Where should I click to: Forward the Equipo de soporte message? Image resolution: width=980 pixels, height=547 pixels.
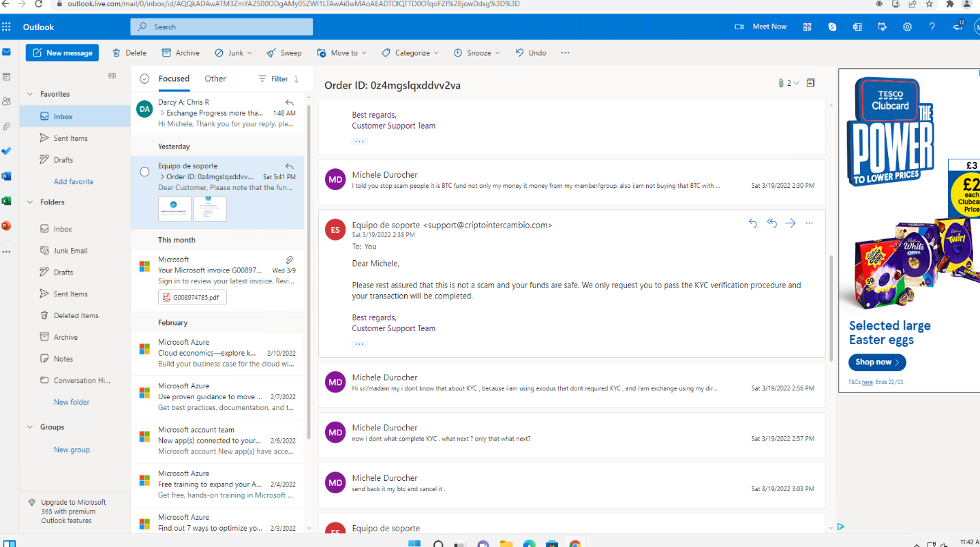coord(791,223)
